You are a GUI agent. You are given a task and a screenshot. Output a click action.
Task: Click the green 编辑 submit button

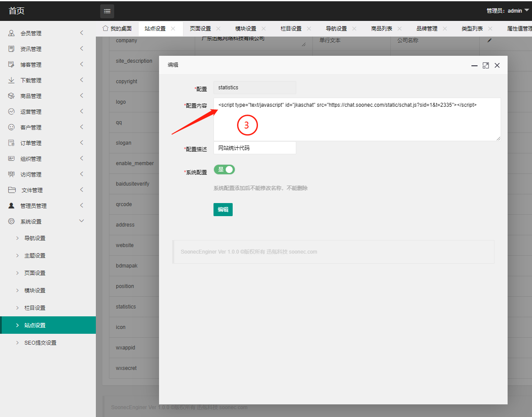point(223,210)
